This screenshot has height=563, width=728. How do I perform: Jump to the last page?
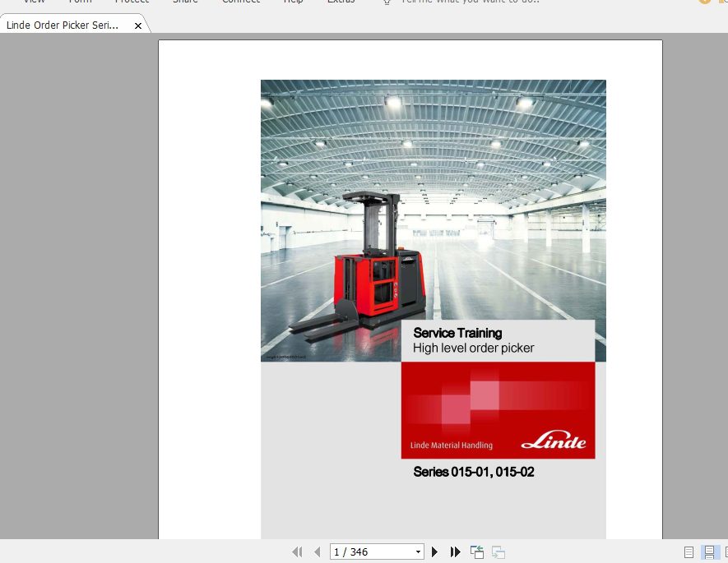point(455,551)
